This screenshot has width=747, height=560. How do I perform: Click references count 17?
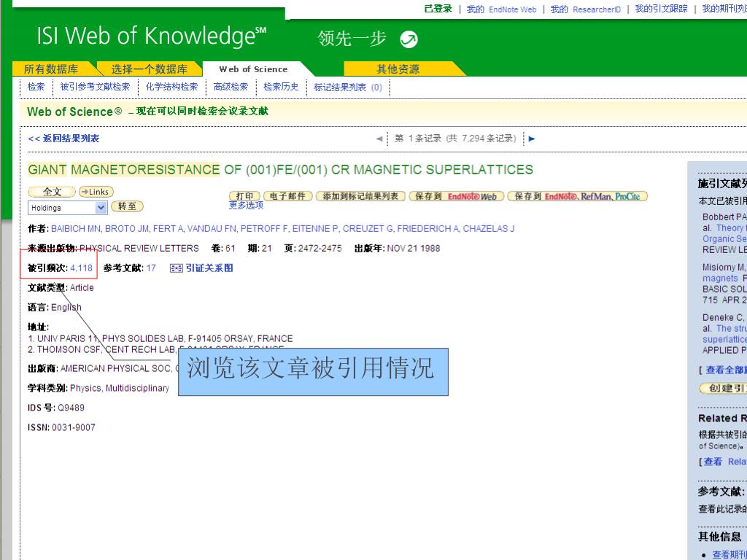(151, 268)
